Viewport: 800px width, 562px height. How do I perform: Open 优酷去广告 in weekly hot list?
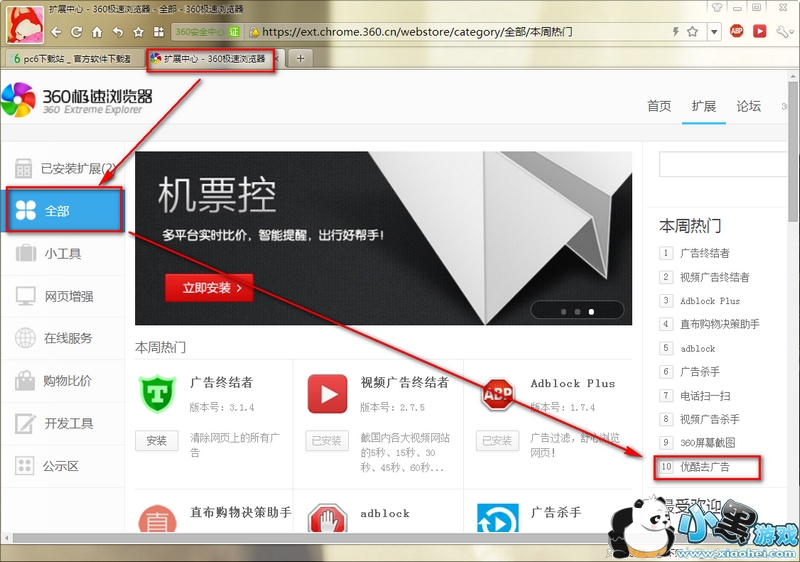click(x=705, y=467)
